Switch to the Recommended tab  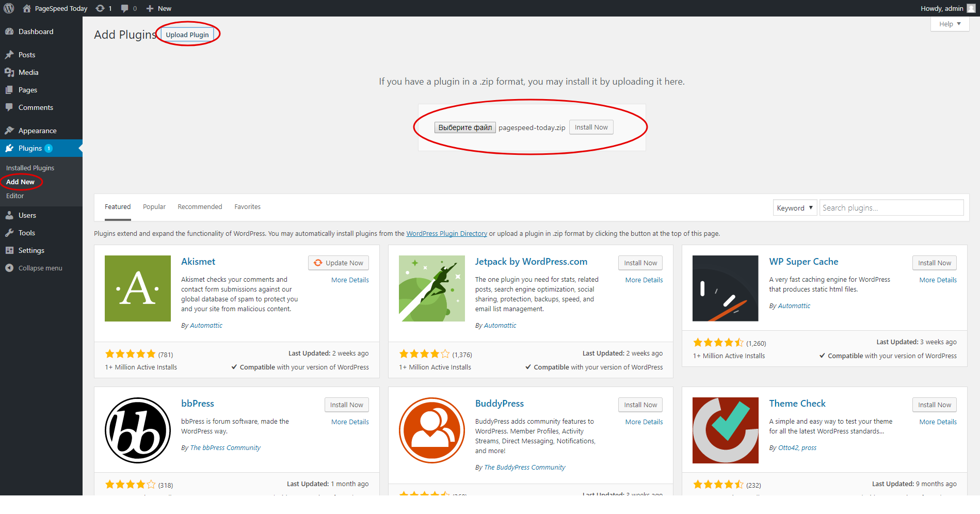coord(200,207)
